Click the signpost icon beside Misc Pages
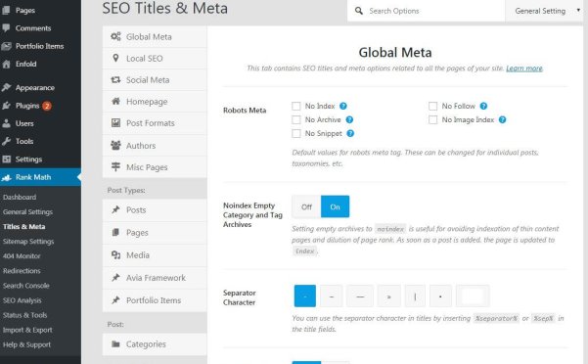The height and width of the screenshot is (364, 588). tap(115, 166)
